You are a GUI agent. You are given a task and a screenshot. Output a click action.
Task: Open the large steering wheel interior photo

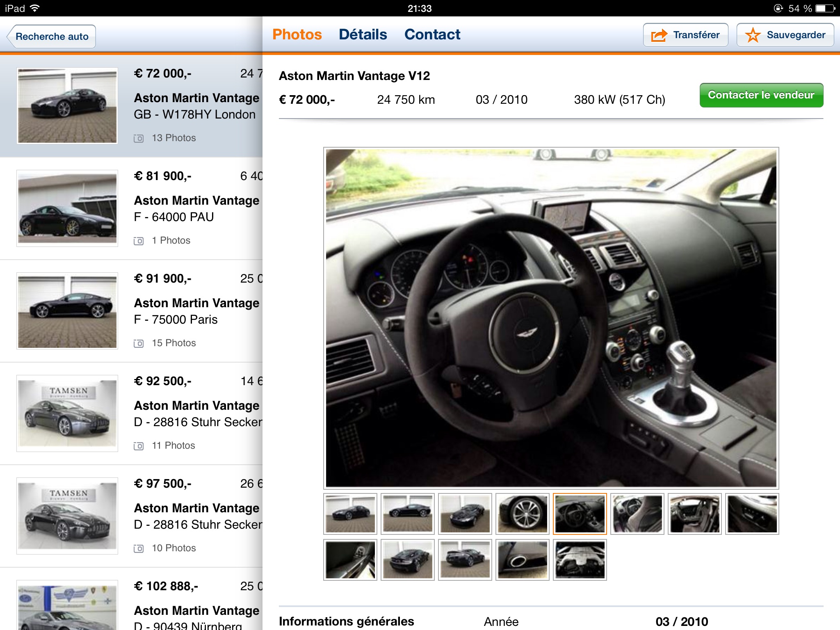tap(551, 318)
